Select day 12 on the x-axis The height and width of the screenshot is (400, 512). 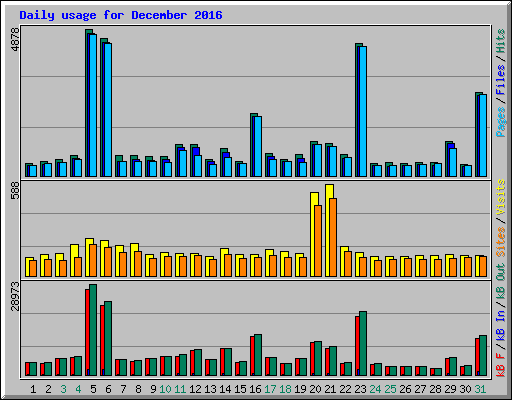(x=195, y=389)
